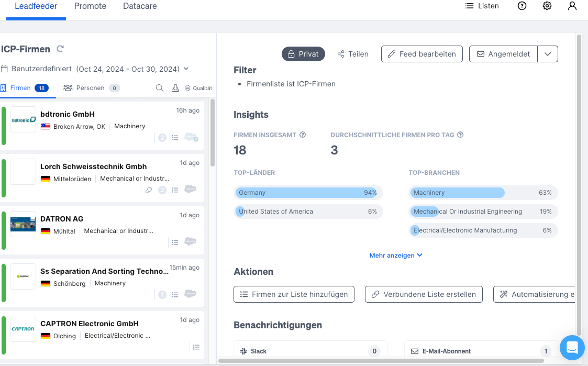Click the Teilen share button
The image size is (588, 366).
tap(353, 54)
